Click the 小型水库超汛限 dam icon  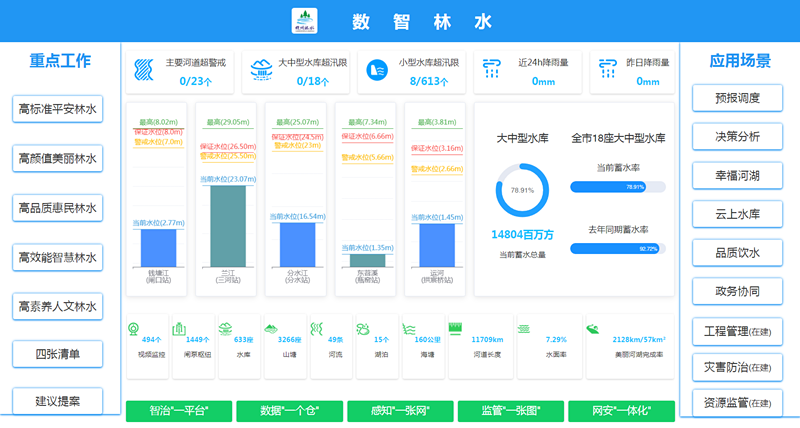(378, 70)
